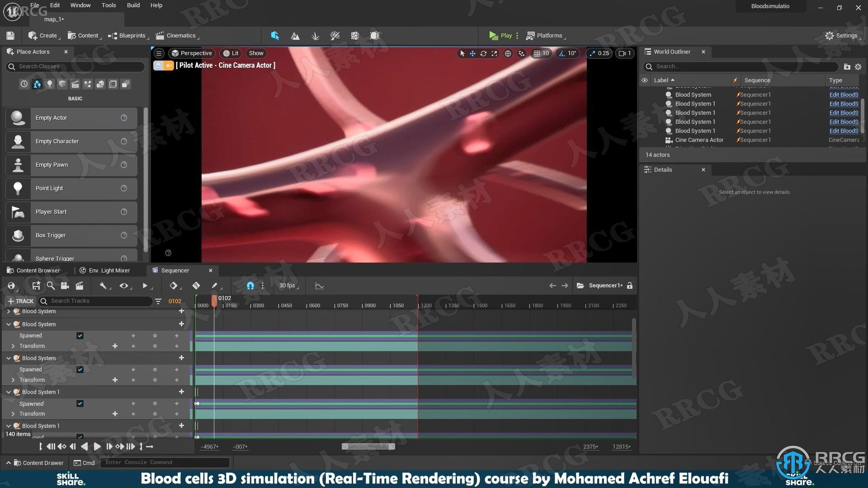
Task: Open Brush Editing mode icon
Action: click(375, 36)
